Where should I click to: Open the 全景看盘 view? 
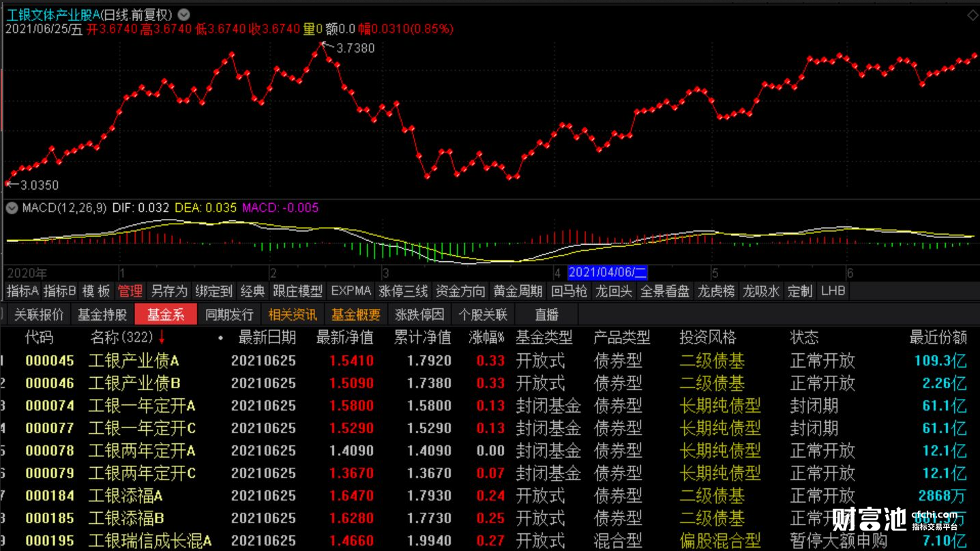pos(665,291)
